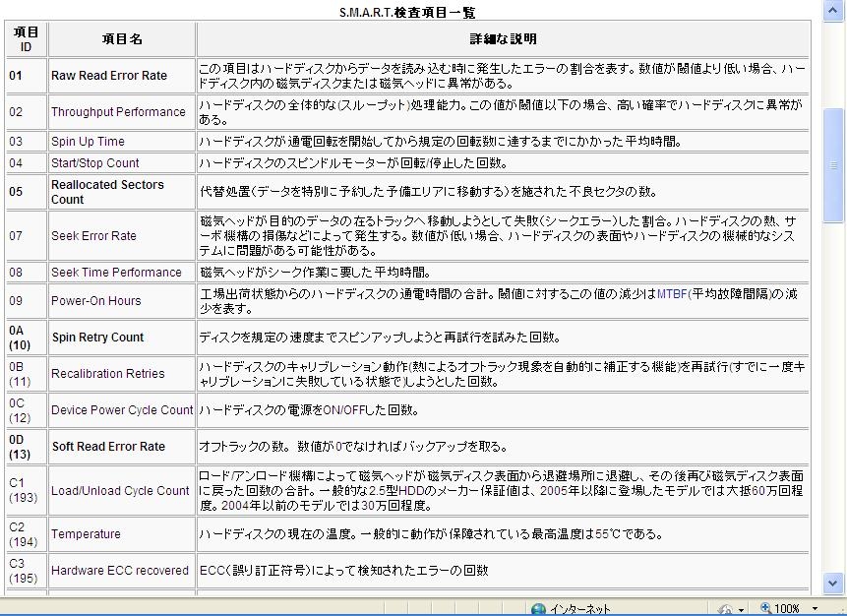Click the ID cell 0C (12)
This screenshot has width=847, height=616.
click(26, 410)
